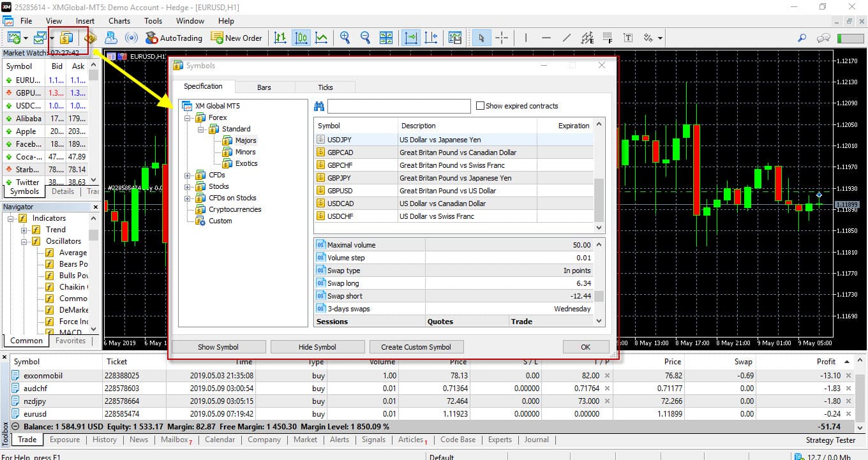Screen dimensions: 868x460
Task: Remove take profit on exxonmobil trade
Action: click(607, 376)
